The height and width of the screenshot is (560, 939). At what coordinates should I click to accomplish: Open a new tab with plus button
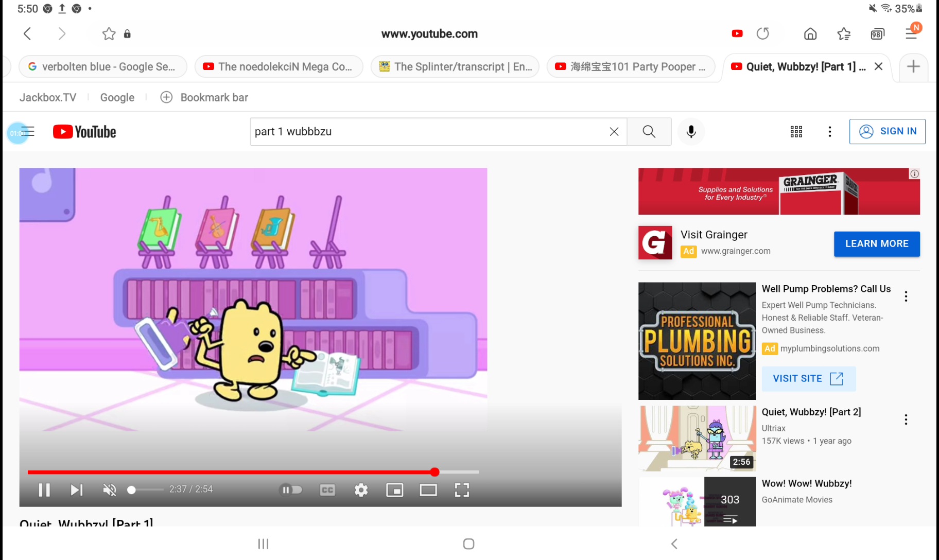913,66
